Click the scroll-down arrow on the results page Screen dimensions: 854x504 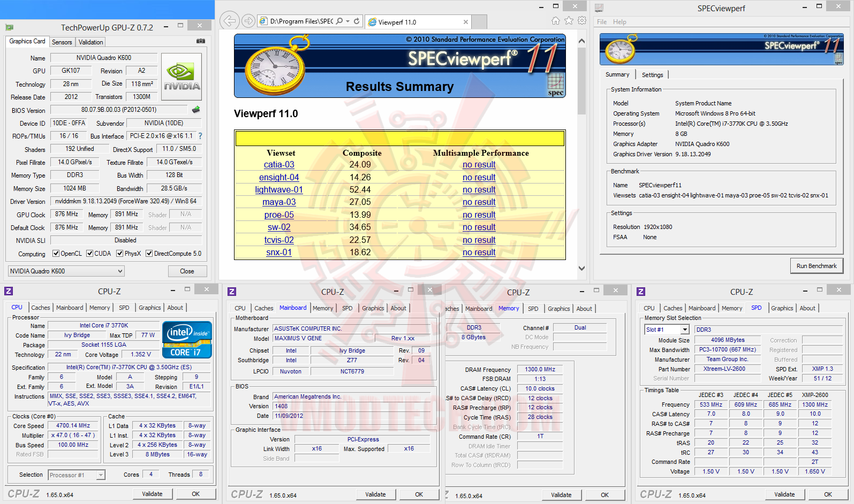(x=581, y=269)
